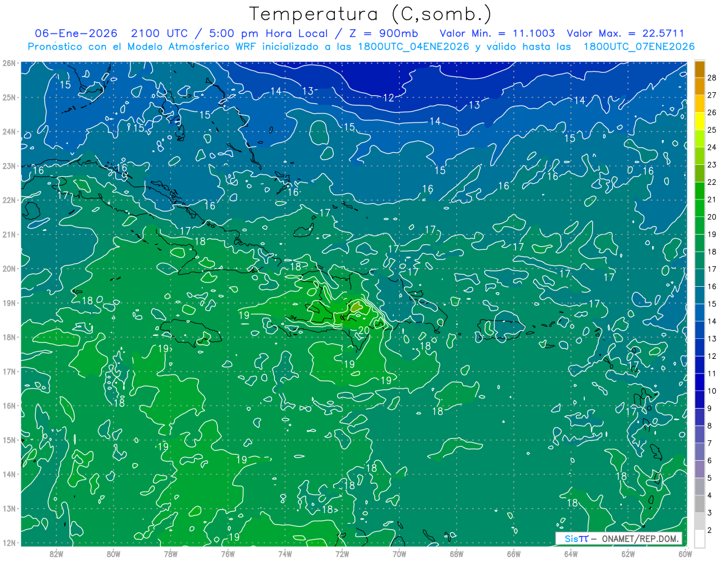728x562 pixels.
Task: Click the longitude axis label "62W"
Action: pyautogui.click(x=628, y=554)
